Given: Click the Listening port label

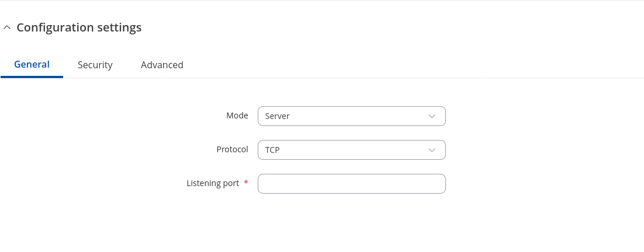Looking at the screenshot, I should pyautogui.click(x=213, y=183).
